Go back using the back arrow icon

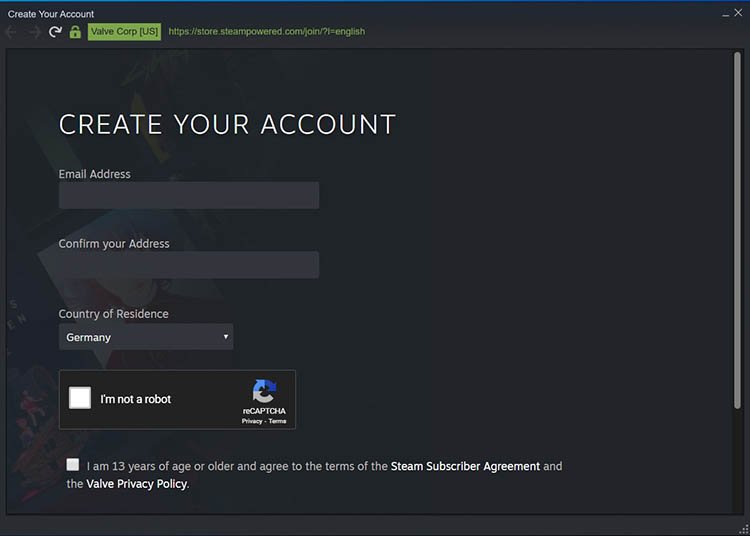point(11,32)
